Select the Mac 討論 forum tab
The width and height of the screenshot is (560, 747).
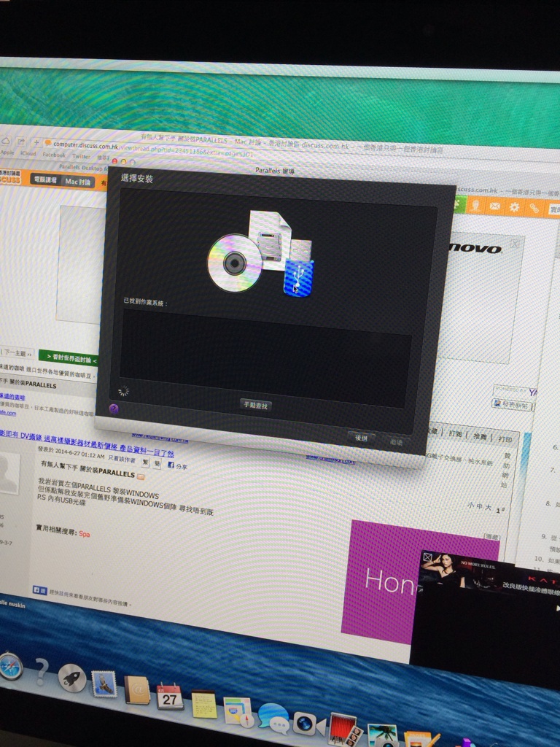tap(77, 182)
